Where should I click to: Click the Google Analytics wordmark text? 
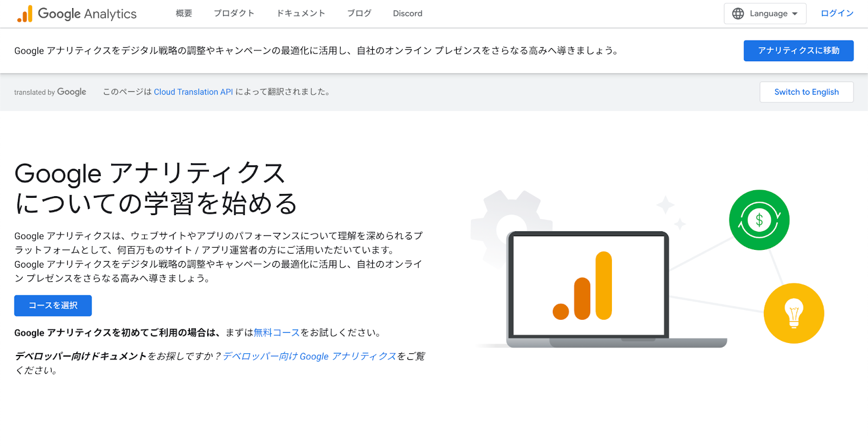(87, 14)
